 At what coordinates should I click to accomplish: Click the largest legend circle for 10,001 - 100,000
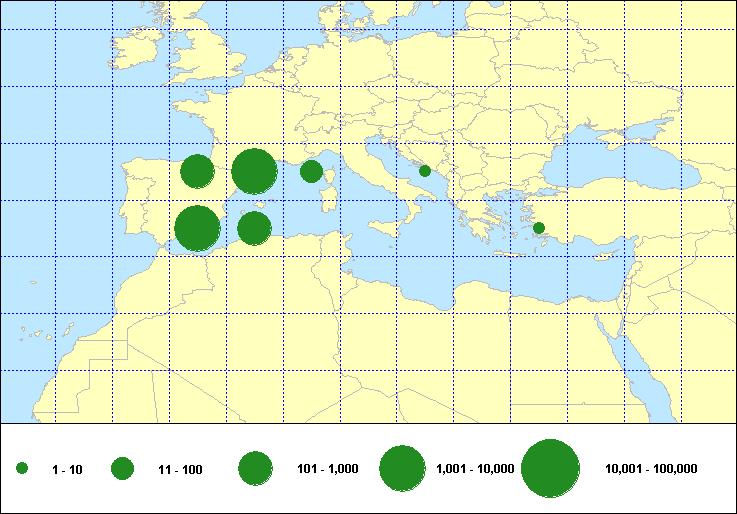tap(551, 468)
